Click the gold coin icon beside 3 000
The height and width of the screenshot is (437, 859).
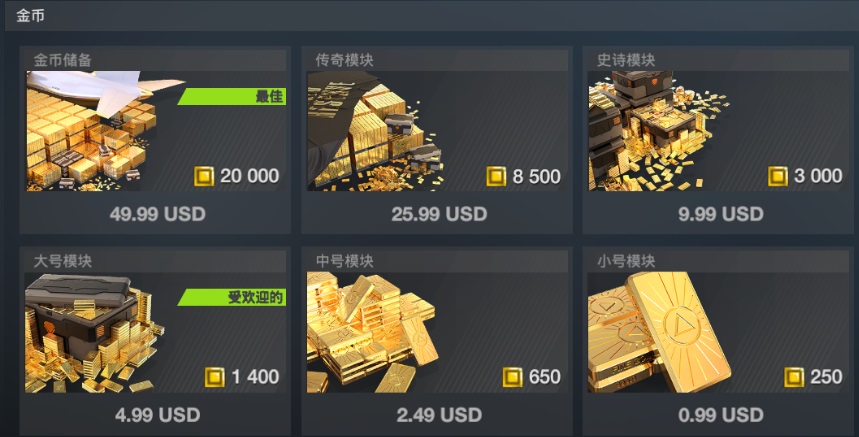(778, 176)
